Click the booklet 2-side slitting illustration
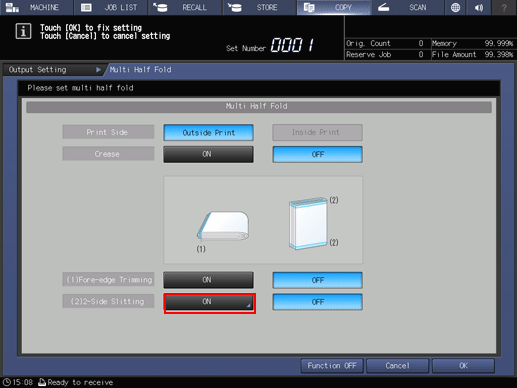Image resolution: width=517 pixels, height=388 pixels. [308, 223]
